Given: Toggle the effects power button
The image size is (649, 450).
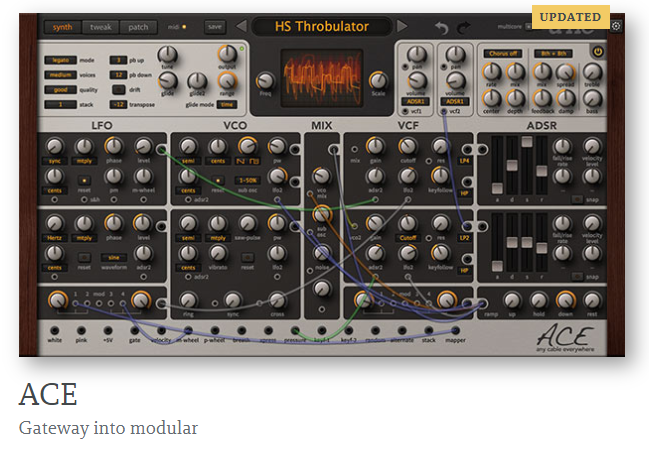Looking at the screenshot, I should click(x=598, y=52).
